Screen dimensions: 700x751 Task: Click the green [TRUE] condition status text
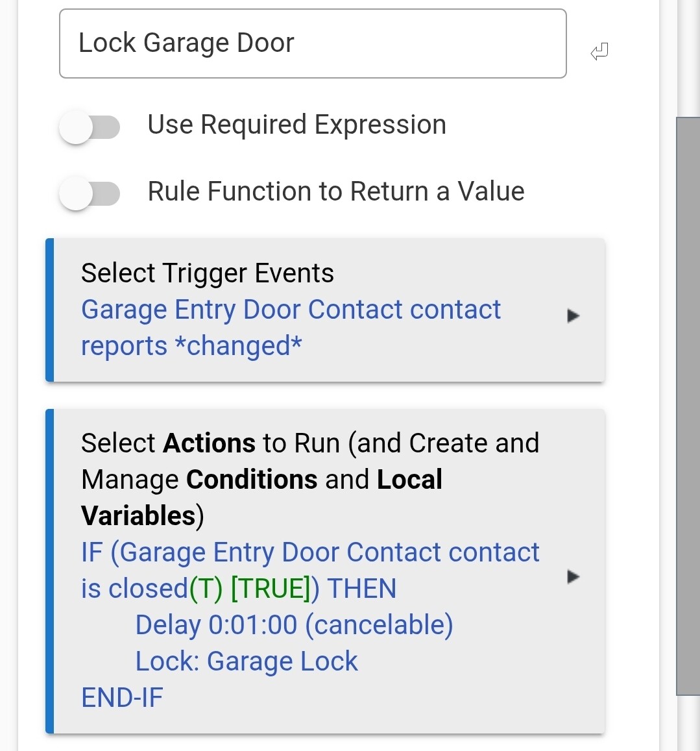tap(271, 589)
